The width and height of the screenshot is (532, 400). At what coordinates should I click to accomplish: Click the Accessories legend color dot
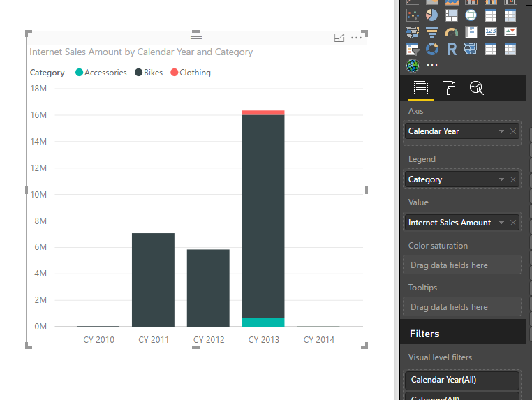(79, 73)
